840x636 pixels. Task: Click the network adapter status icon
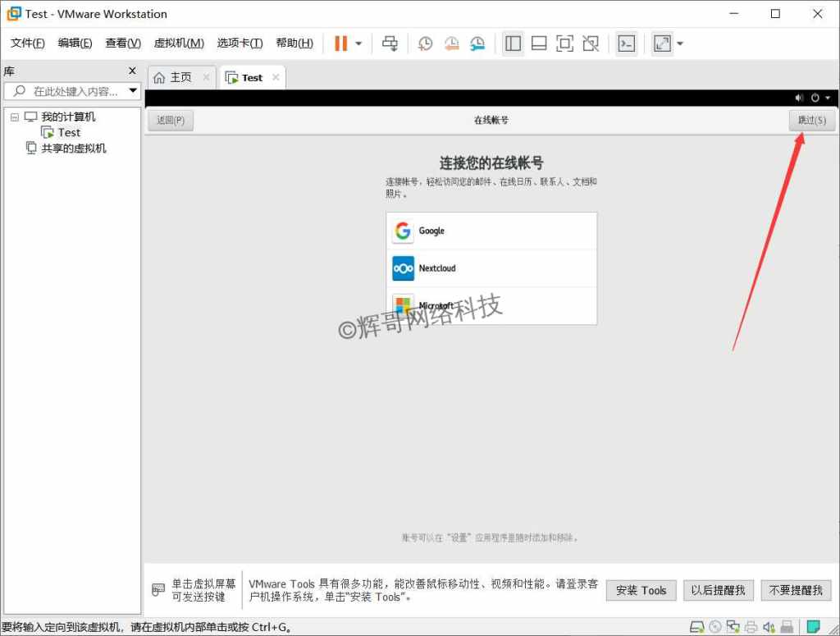733,627
